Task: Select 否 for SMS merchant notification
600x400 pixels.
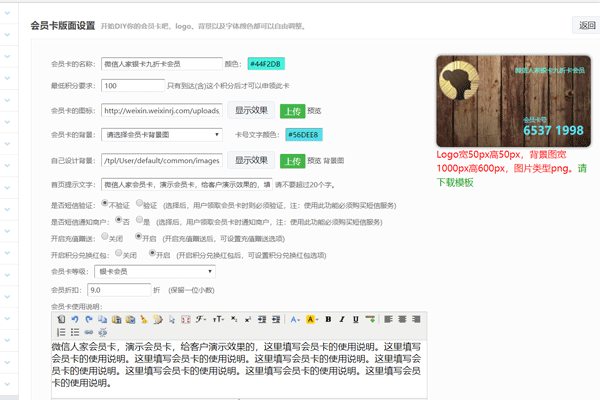Action: pos(118,220)
